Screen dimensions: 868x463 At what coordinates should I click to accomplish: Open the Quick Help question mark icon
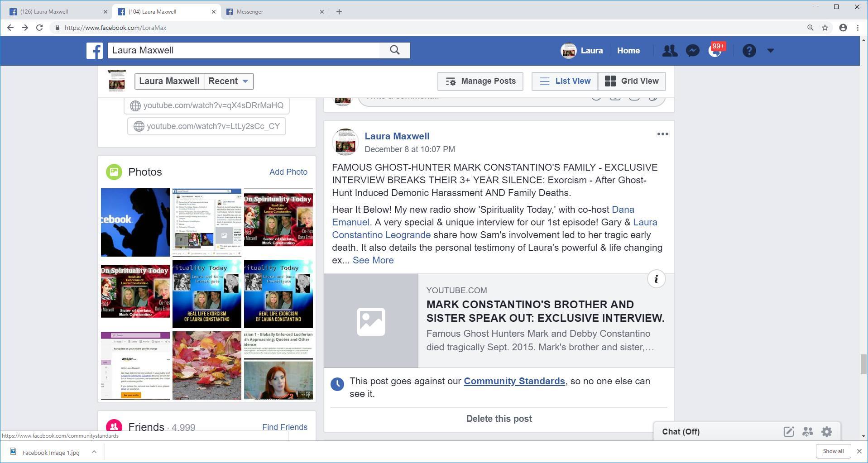pyautogui.click(x=749, y=51)
